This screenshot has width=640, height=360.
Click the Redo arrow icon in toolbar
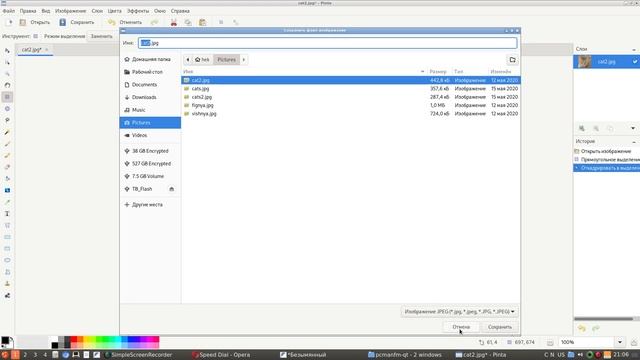154,22
